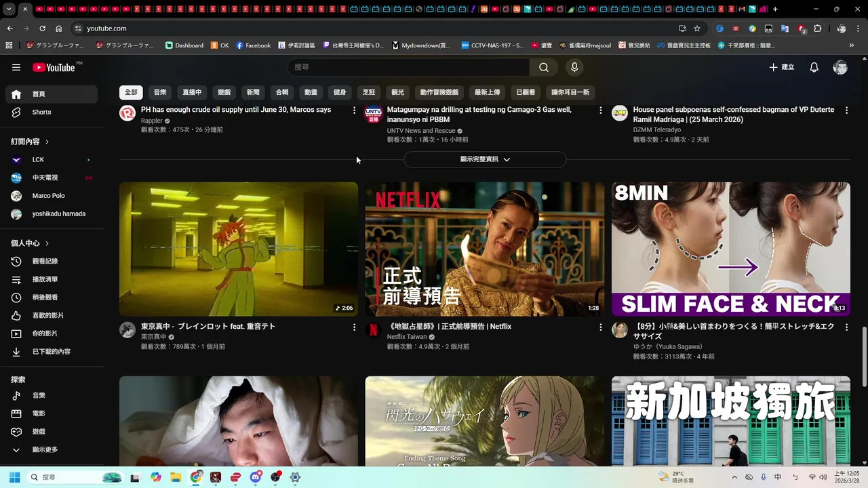Open options for 東京真中 video
Image resolution: width=868 pixels, height=488 pixels.
[x=354, y=327]
